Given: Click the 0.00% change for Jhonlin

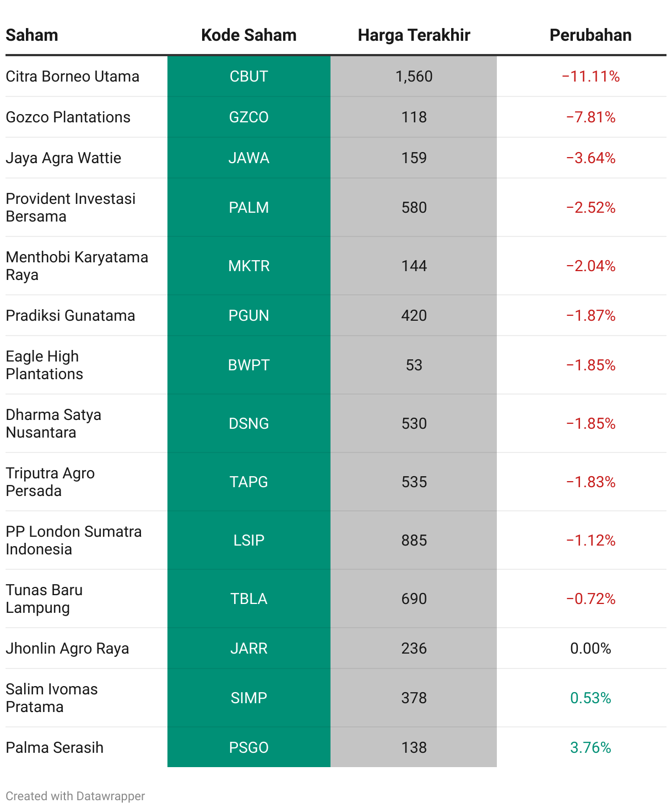Looking at the screenshot, I should pyautogui.click(x=590, y=648).
